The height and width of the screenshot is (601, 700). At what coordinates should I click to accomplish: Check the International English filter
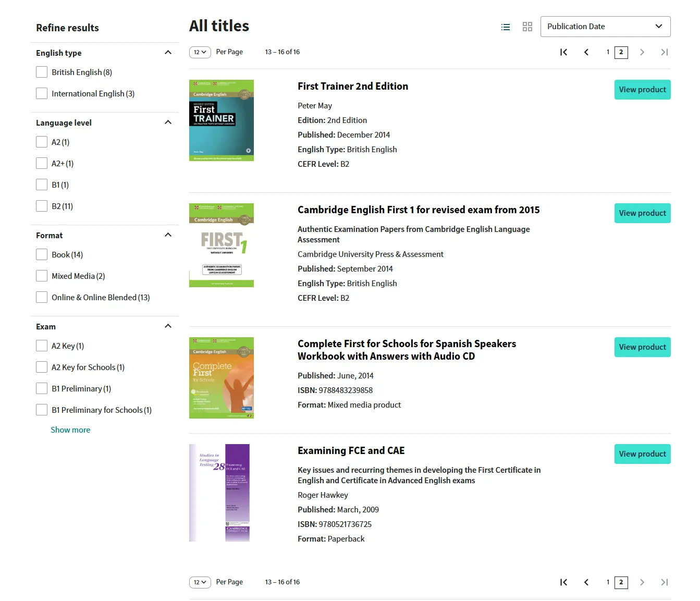point(42,94)
